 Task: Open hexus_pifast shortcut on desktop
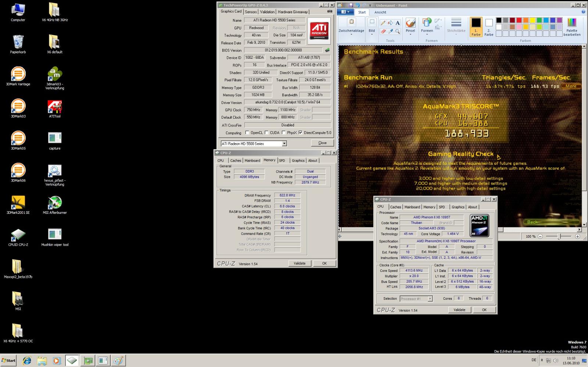[x=55, y=175]
